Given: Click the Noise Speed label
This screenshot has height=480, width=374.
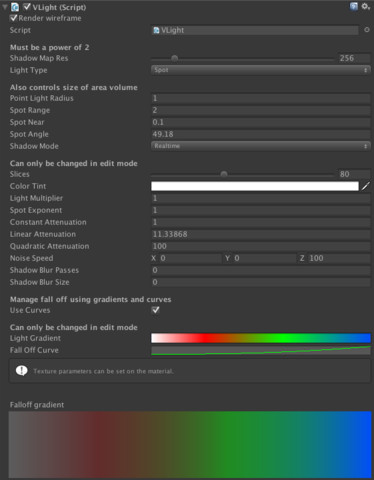Looking at the screenshot, I should pyautogui.click(x=31, y=258).
